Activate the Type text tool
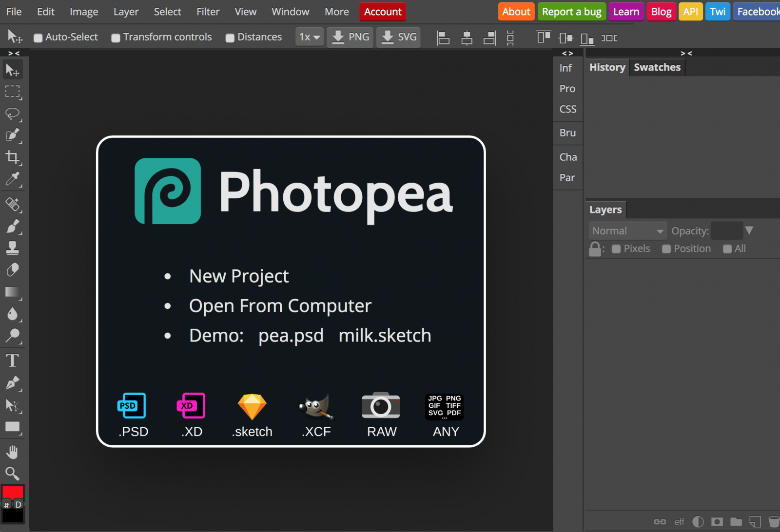Viewport: 780px width, 532px height. (13, 361)
